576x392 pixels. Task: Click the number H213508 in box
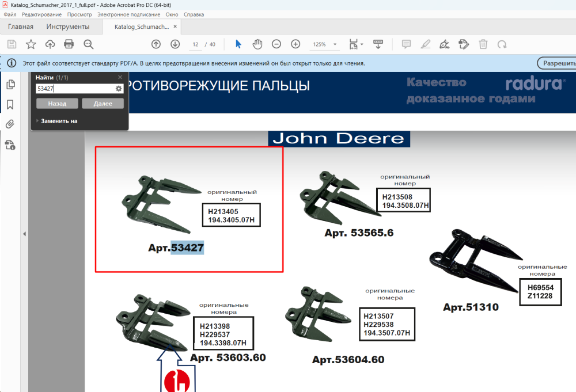point(397,197)
